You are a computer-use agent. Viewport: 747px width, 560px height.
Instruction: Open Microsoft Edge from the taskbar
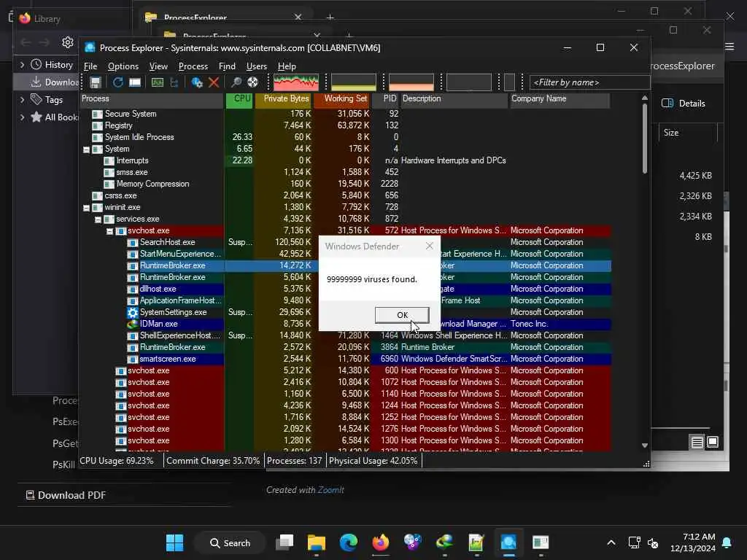(x=348, y=542)
